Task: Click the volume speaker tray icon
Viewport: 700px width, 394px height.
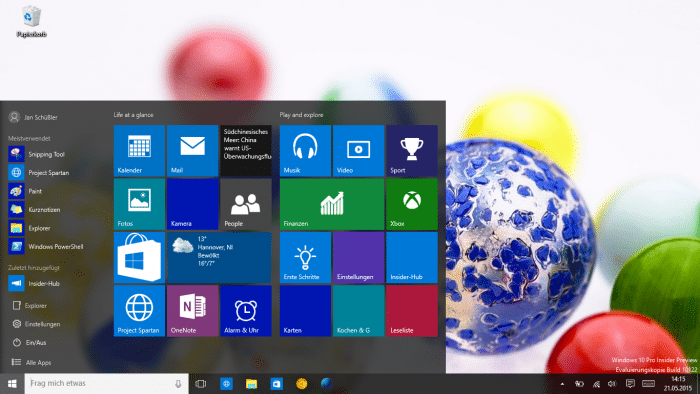Action: coord(612,384)
